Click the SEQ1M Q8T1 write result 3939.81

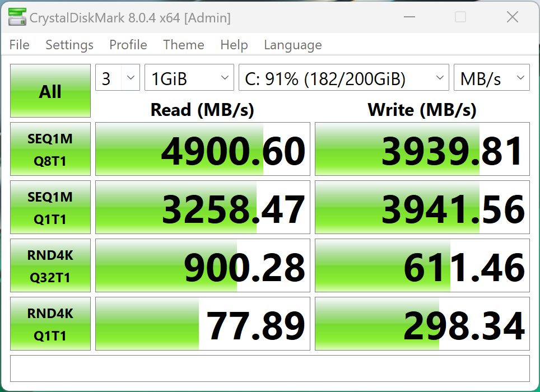(422, 149)
